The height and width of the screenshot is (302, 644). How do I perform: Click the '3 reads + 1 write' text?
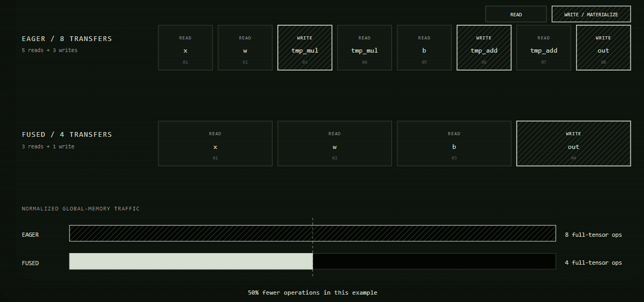(48, 146)
